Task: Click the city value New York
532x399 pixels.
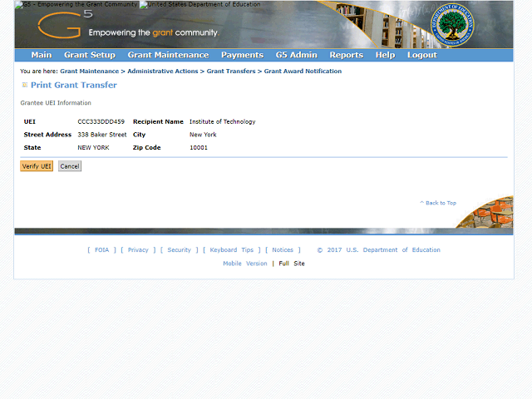Action: pos(203,135)
